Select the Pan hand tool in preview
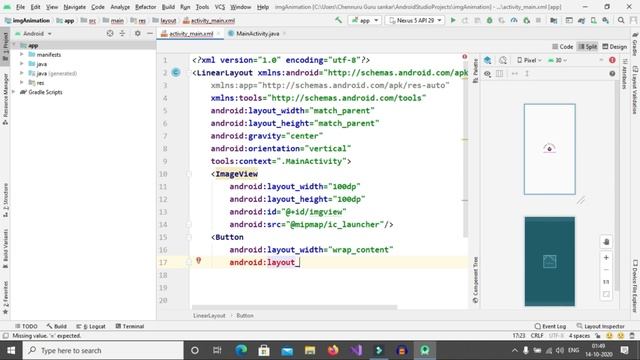This screenshot has width=640, height=360. click(606, 242)
